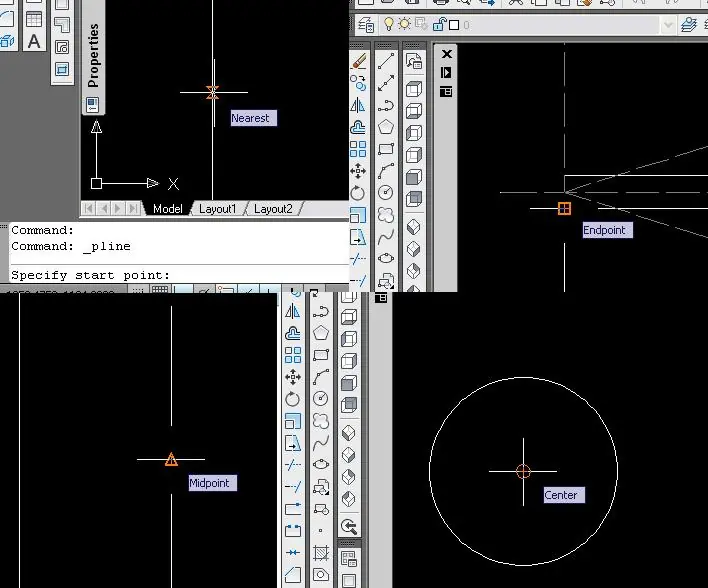This screenshot has width=708, height=588.
Task: Click the 'Specify start point:' command prompt
Action: pyautogui.click(x=91, y=275)
